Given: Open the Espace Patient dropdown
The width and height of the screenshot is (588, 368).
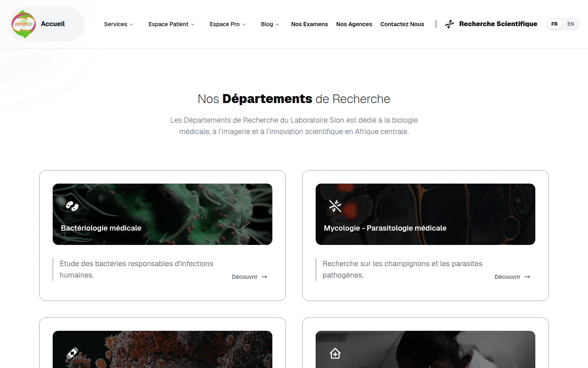Looking at the screenshot, I should click(171, 24).
